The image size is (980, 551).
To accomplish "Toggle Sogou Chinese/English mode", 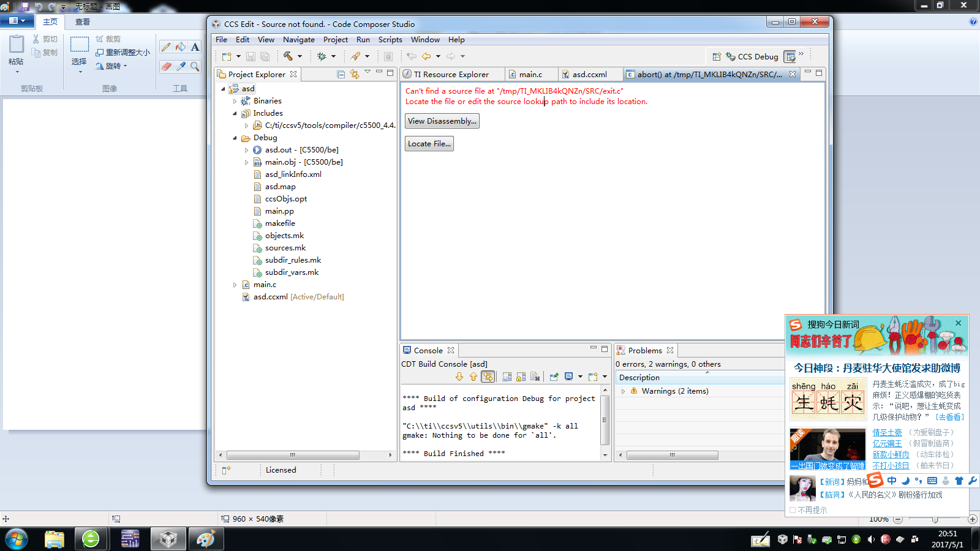I will coord(892,481).
